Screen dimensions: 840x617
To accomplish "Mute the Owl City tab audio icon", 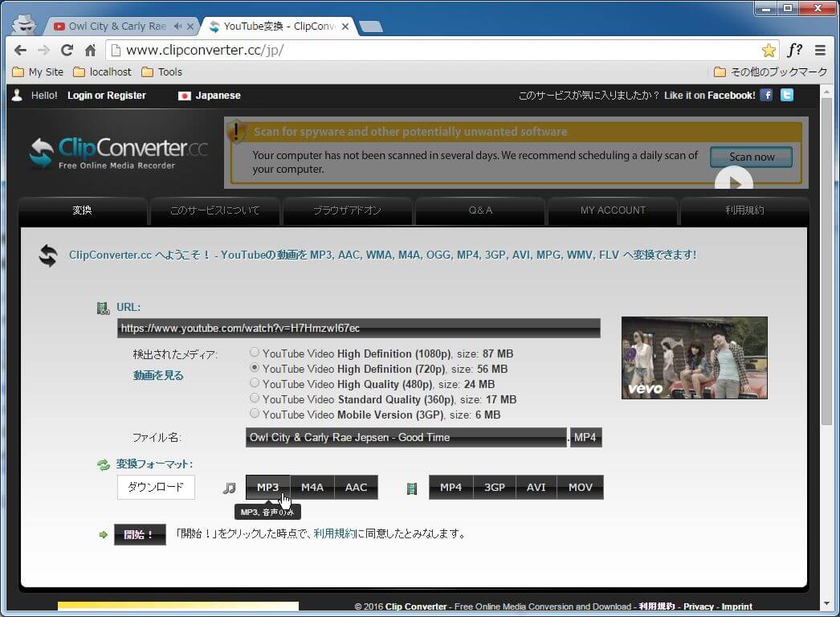I will click(x=177, y=27).
